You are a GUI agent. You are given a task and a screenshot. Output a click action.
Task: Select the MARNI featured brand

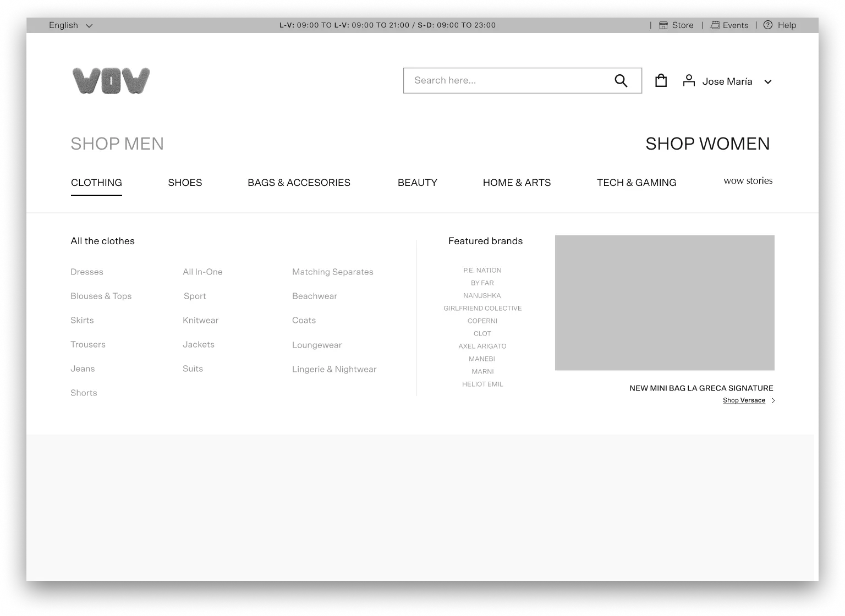[482, 371]
